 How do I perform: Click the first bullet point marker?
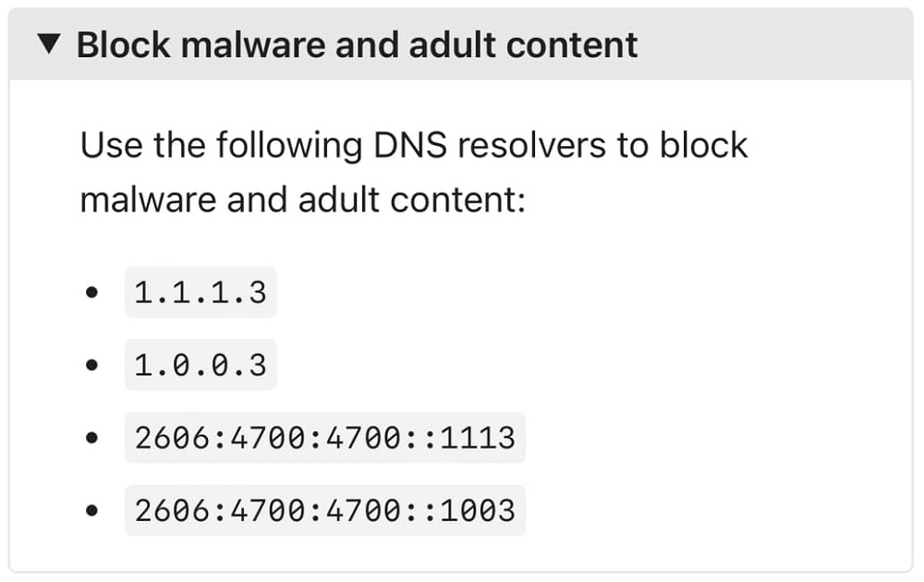[x=92, y=291]
